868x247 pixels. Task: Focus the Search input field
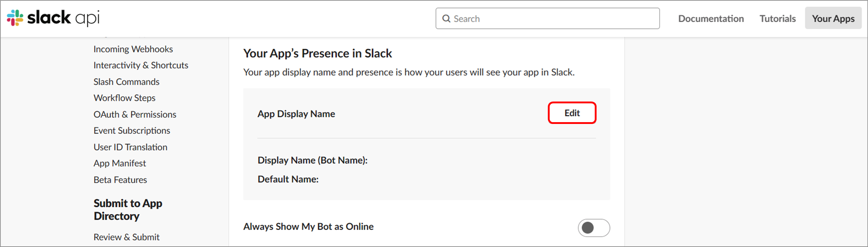click(x=547, y=18)
